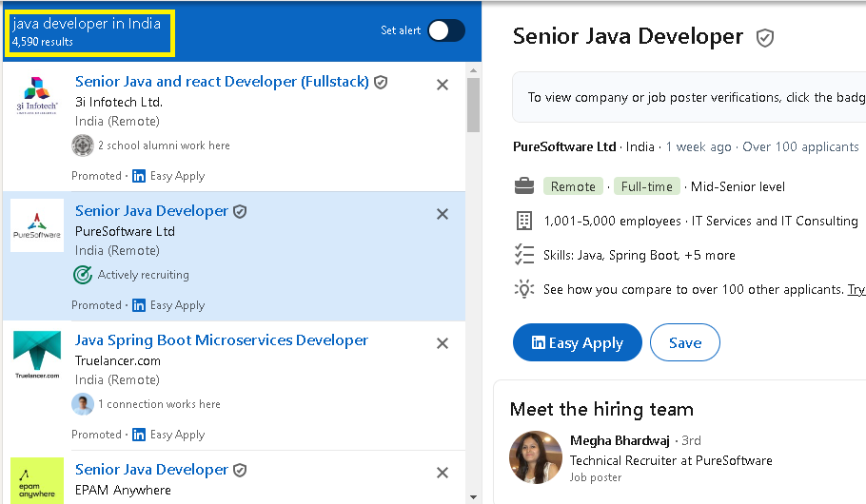Screen dimensions: 866x504
Task: Click skills checklist icon
Action: (x=524, y=255)
